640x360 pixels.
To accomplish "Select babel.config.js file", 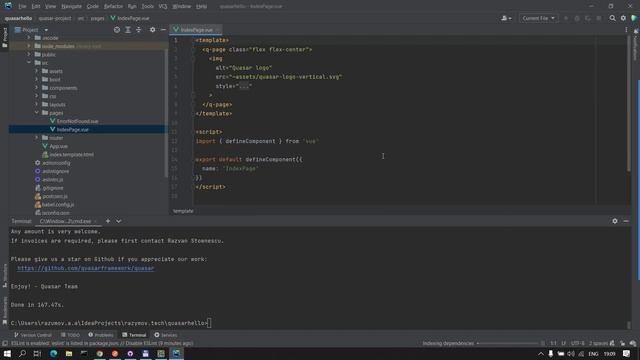I will (x=54, y=204).
